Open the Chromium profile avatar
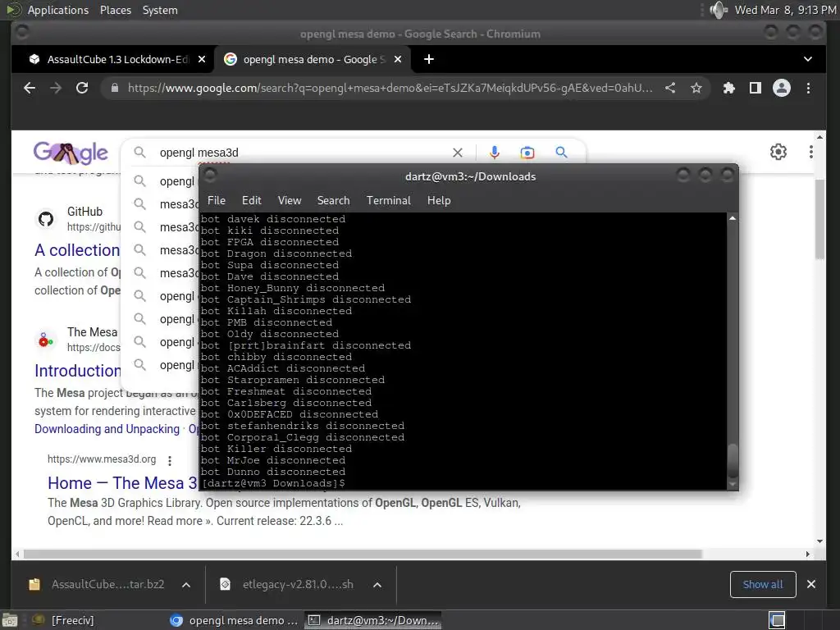Viewport: 840px width, 630px height. 782,88
